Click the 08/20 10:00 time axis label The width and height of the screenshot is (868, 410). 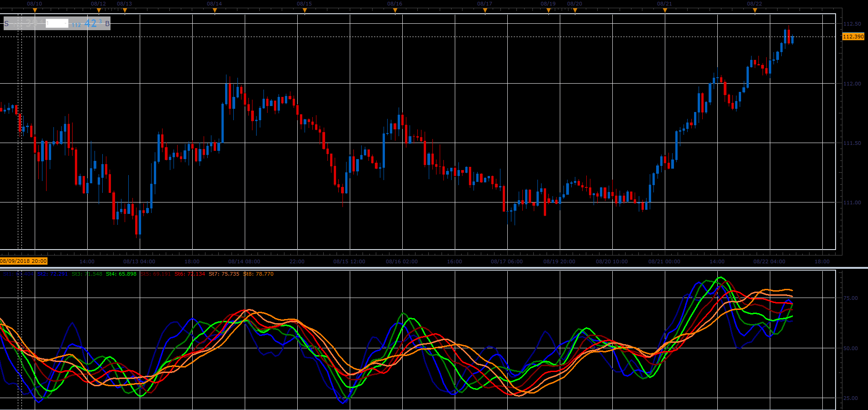pos(612,261)
